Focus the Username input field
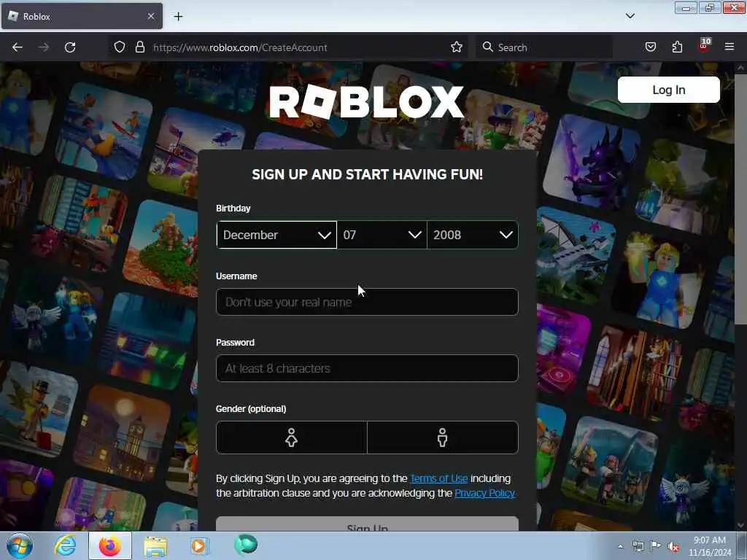 click(367, 302)
